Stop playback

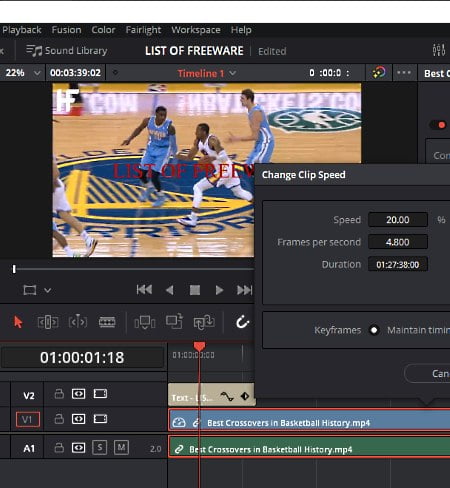pyautogui.click(x=195, y=290)
